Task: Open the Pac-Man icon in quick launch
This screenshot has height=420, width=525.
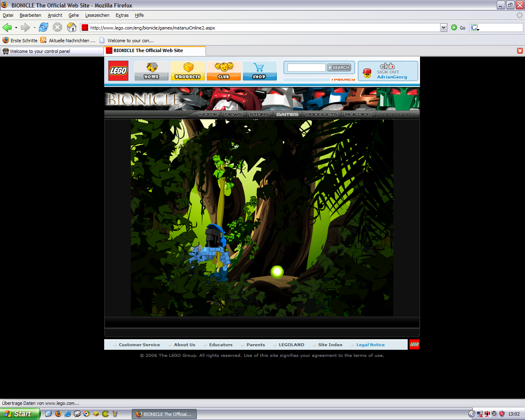Action: [105, 414]
